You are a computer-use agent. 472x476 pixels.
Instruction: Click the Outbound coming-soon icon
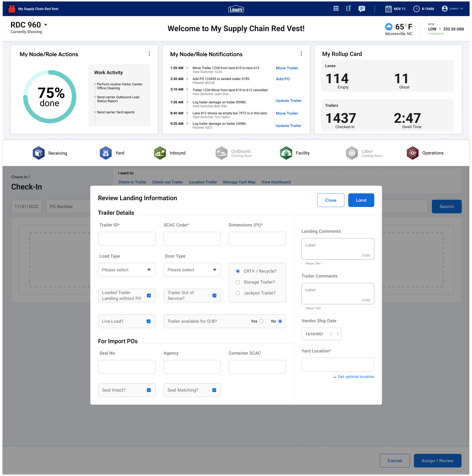click(x=221, y=153)
